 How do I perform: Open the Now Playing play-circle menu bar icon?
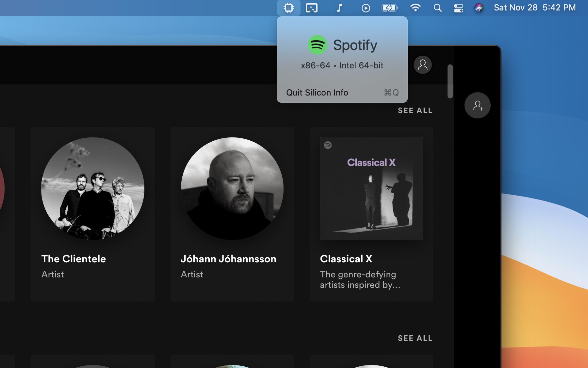(366, 8)
